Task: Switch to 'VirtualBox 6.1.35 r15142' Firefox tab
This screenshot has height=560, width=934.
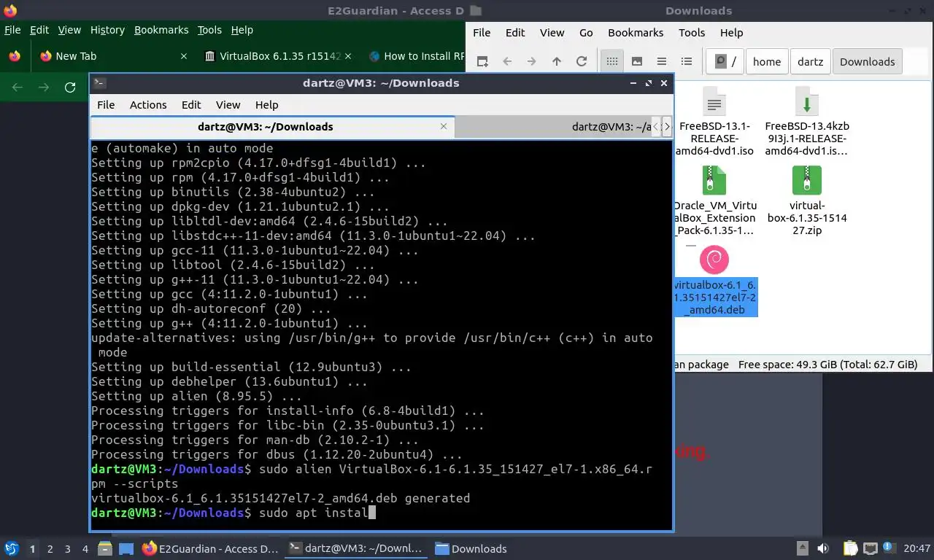Action: click(x=277, y=56)
